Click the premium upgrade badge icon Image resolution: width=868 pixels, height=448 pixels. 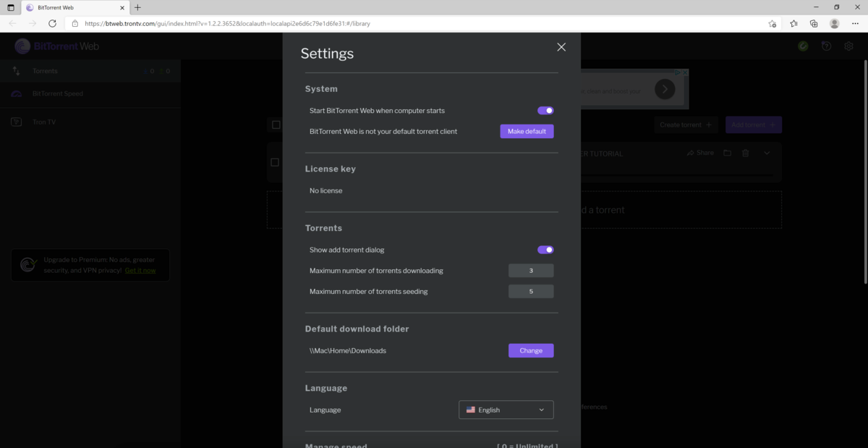pyautogui.click(x=28, y=265)
